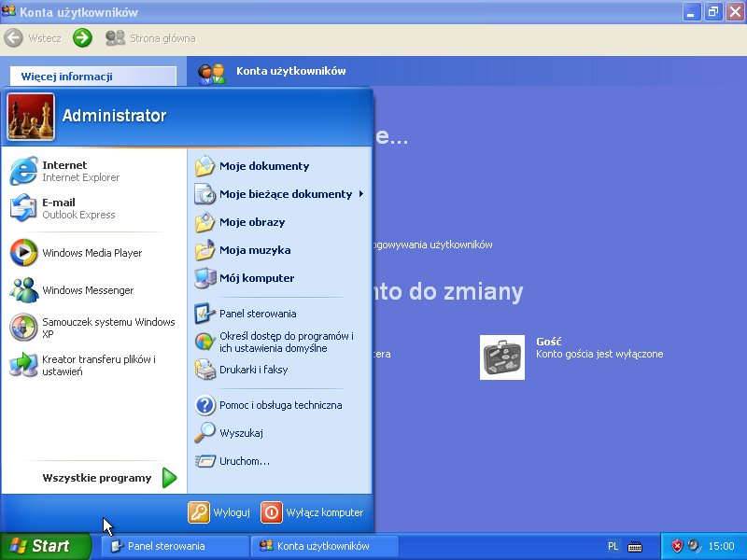Launch Outlook Express E-mail
The height and width of the screenshot is (560, 747).
pyautogui.click(x=78, y=208)
